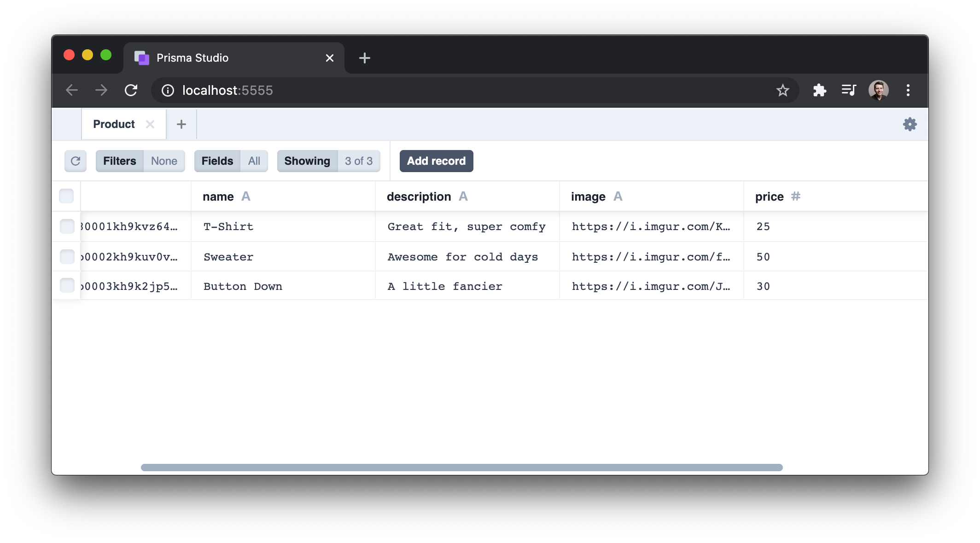
Task: Open a new model tab with plus icon
Action: 181,124
